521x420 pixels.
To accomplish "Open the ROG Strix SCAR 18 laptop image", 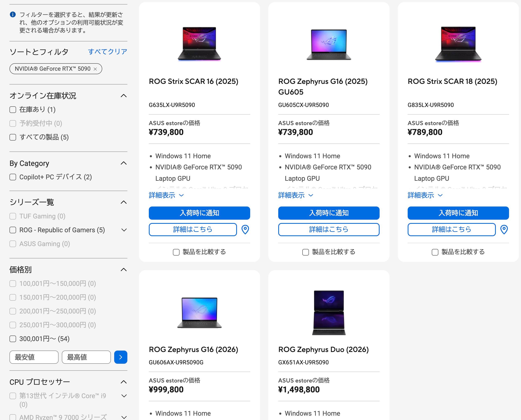I will point(458,44).
